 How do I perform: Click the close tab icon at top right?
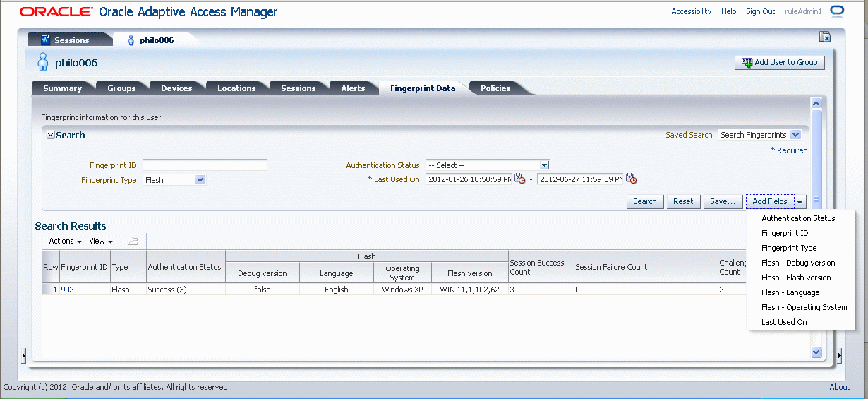[824, 37]
